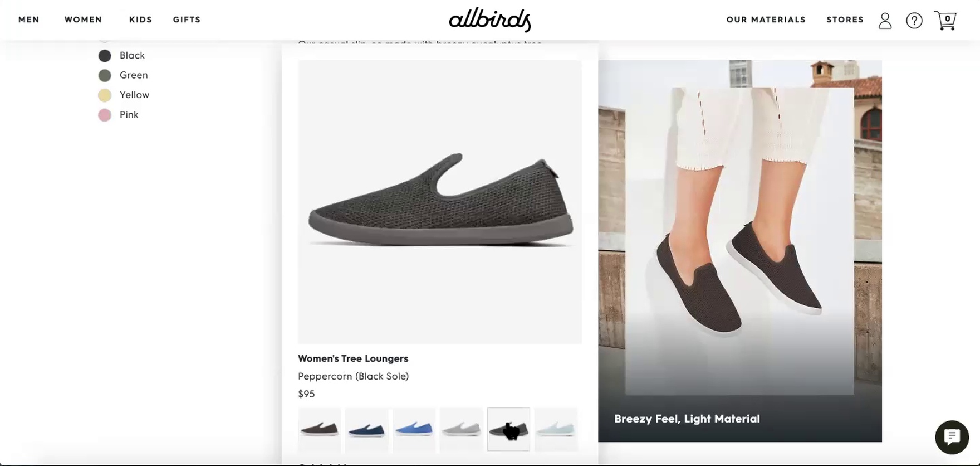Open Women's Tree Loungers product title
This screenshot has height=466, width=980.
point(353,358)
